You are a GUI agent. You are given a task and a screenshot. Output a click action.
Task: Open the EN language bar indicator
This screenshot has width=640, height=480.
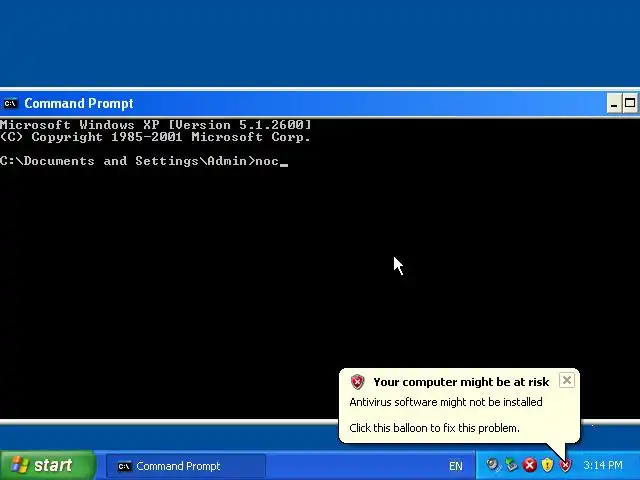pyautogui.click(x=456, y=466)
